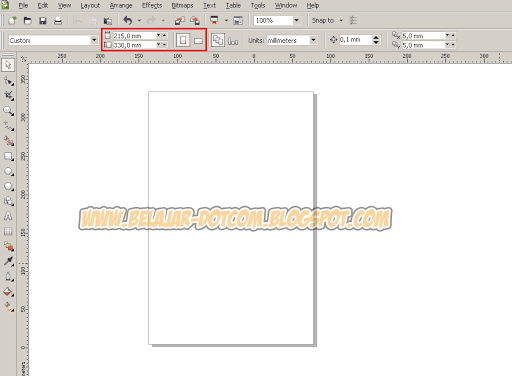Open the View menu
The image size is (512, 376).
coord(64,6)
